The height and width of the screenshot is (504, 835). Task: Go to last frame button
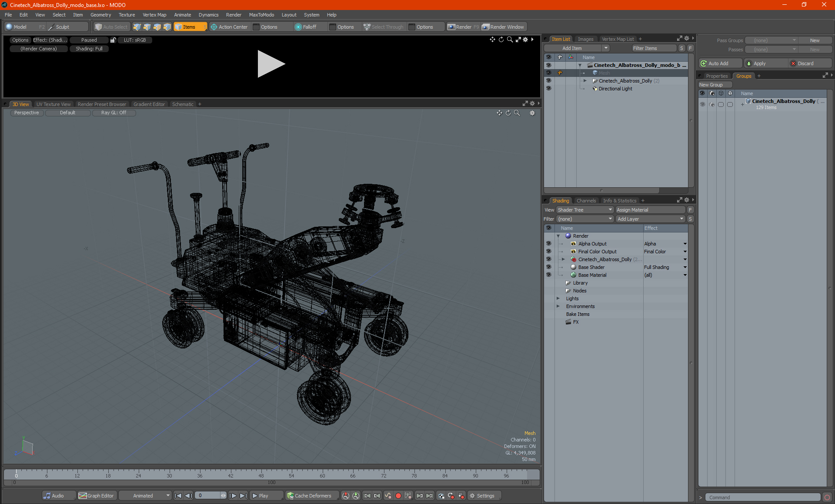pyautogui.click(x=244, y=496)
